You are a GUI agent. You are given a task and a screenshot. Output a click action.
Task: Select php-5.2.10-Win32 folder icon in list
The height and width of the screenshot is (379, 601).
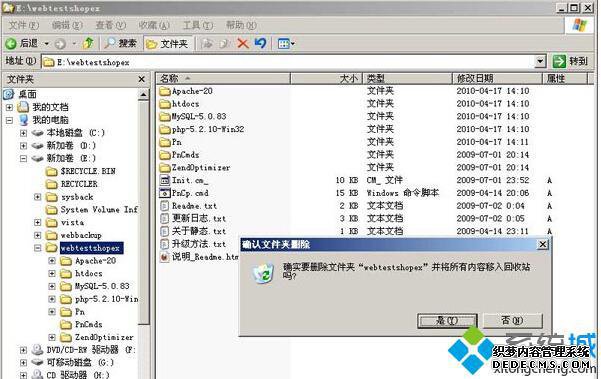[165, 130]
